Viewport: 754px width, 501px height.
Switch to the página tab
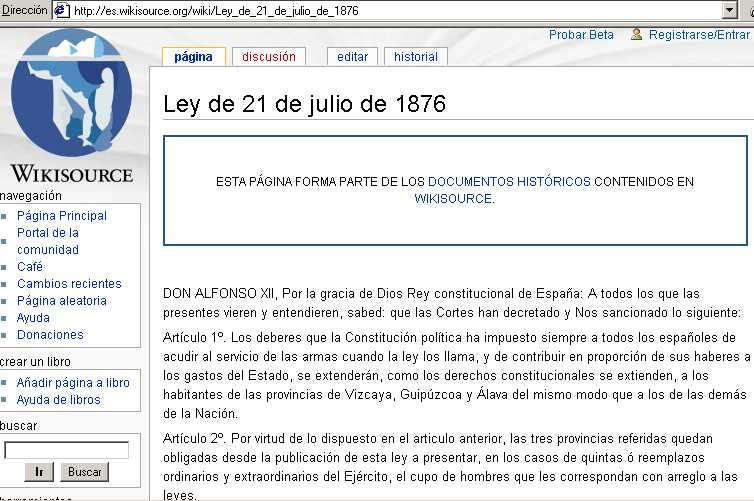click(x=193, y=57)
